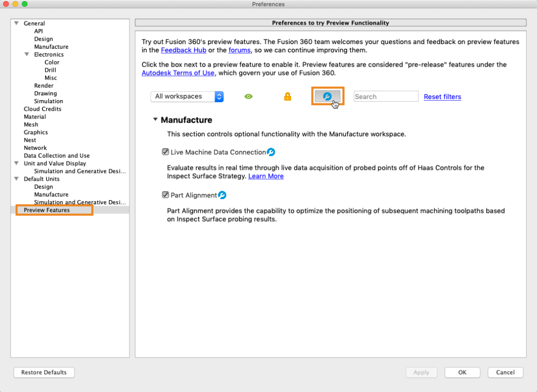Open the All workspaces dropdown

187,96
